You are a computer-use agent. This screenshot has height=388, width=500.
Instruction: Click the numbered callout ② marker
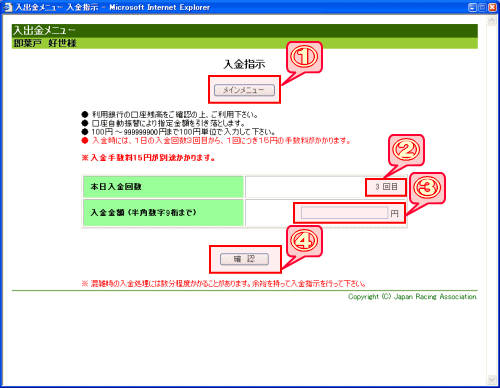click(x=406, y=150)
